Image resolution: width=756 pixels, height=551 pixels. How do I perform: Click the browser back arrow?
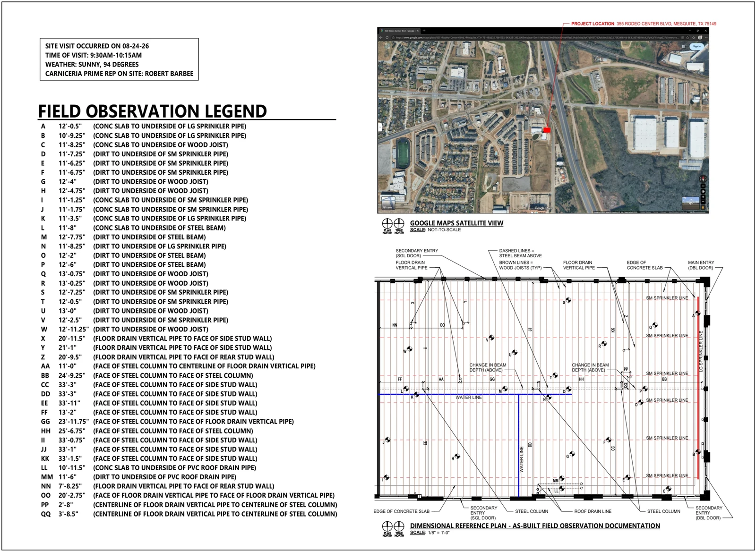coord(381,38)
